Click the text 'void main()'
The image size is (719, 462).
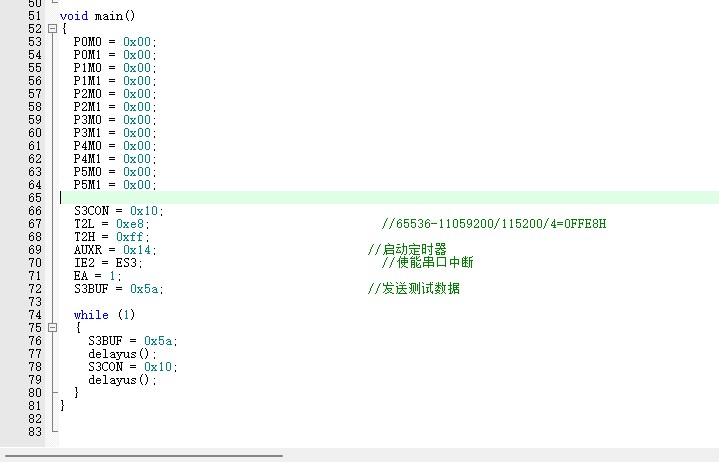coord(98,16)
